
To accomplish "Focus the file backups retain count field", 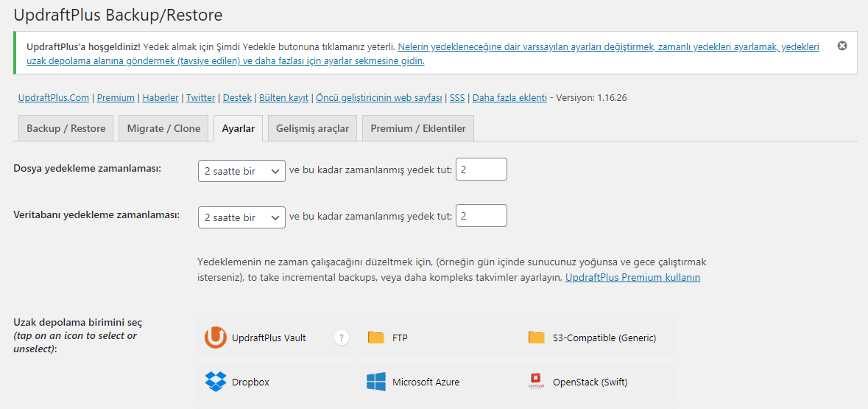I will click(x=481, y=169).
